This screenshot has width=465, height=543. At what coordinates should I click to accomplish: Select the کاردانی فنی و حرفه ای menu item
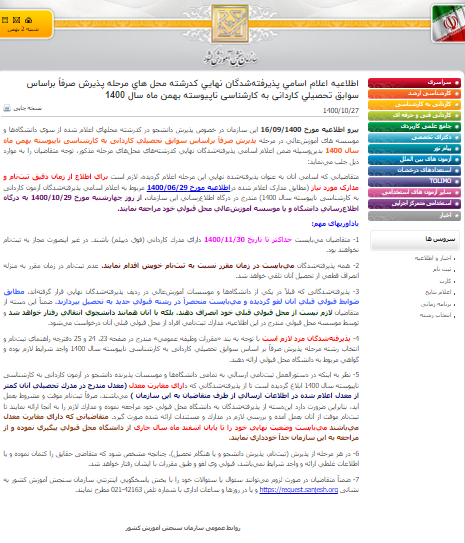coord(414,116)
